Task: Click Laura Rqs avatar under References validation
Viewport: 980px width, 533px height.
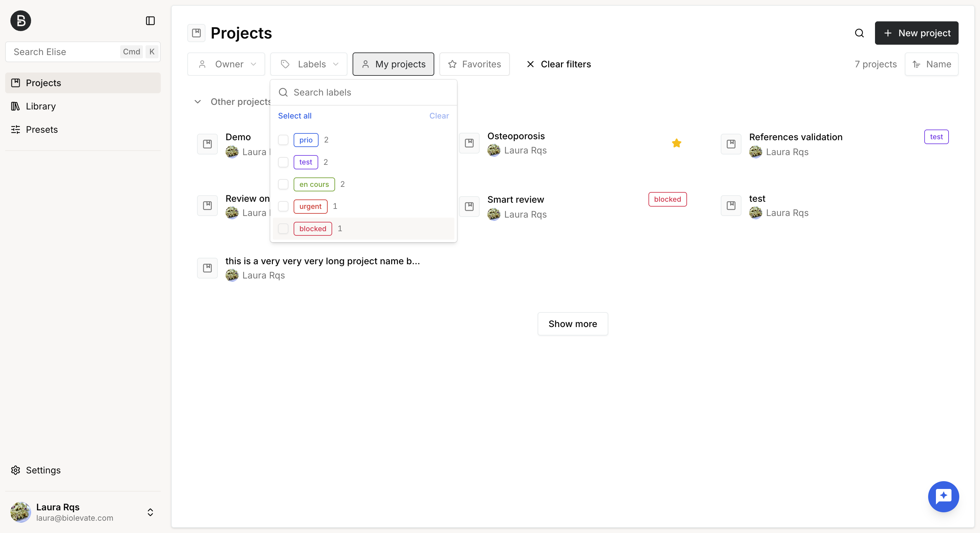Action: point(755,152)
